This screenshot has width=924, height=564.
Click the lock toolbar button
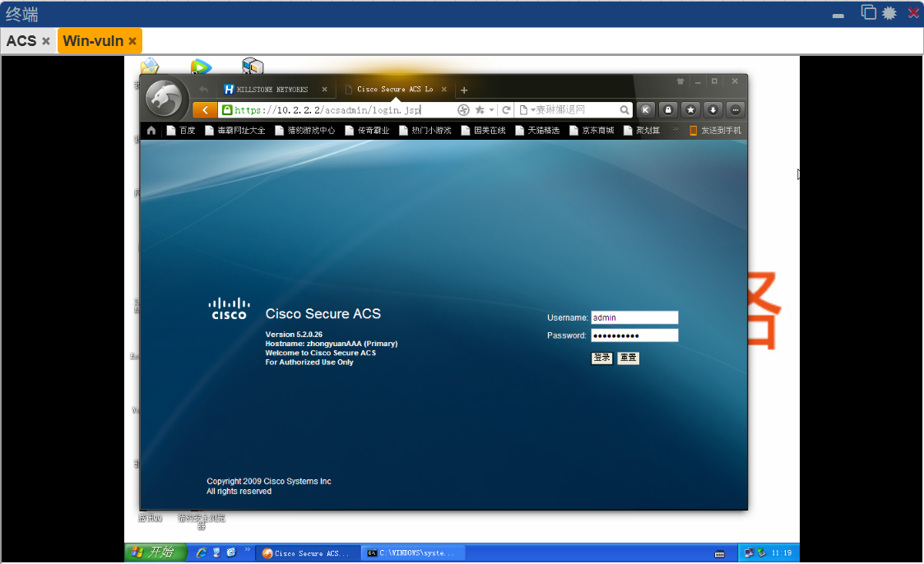[x=667, y=109]
